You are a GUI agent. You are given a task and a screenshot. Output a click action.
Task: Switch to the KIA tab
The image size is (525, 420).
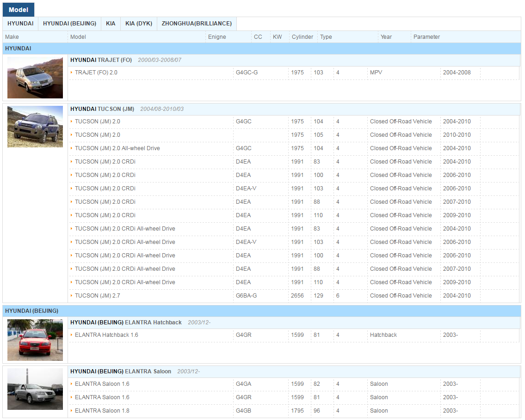click(111, 24)
